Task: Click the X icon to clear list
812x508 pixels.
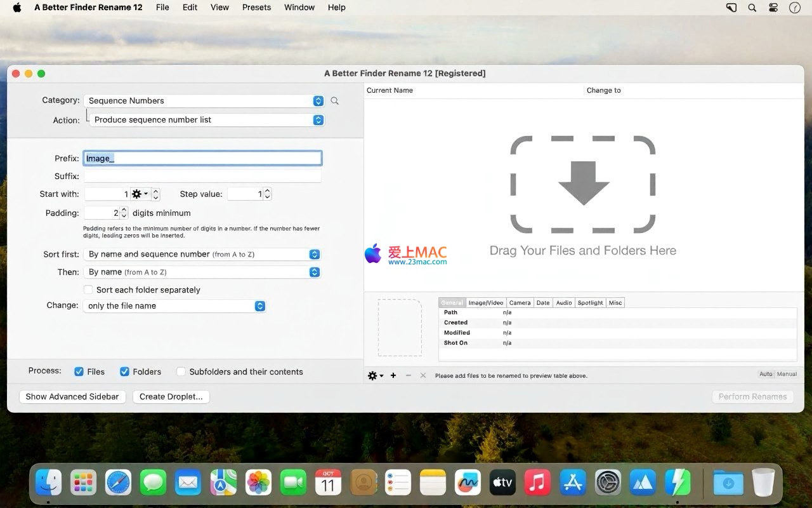Action: (x=423, y=376)
